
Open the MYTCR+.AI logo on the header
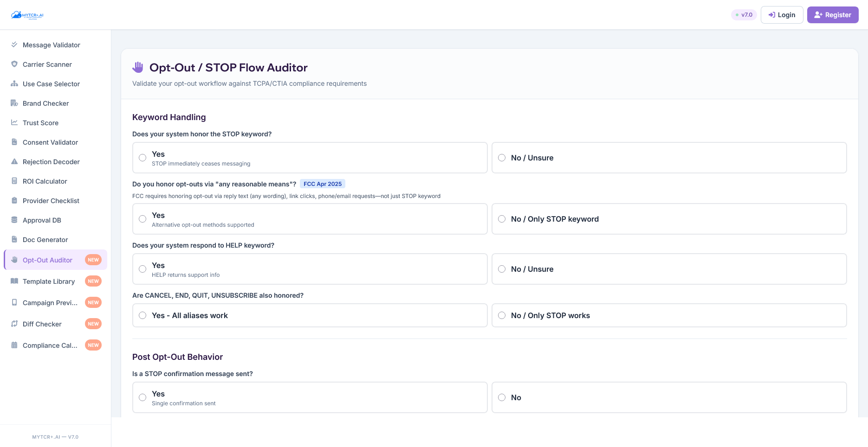point(27,14)
